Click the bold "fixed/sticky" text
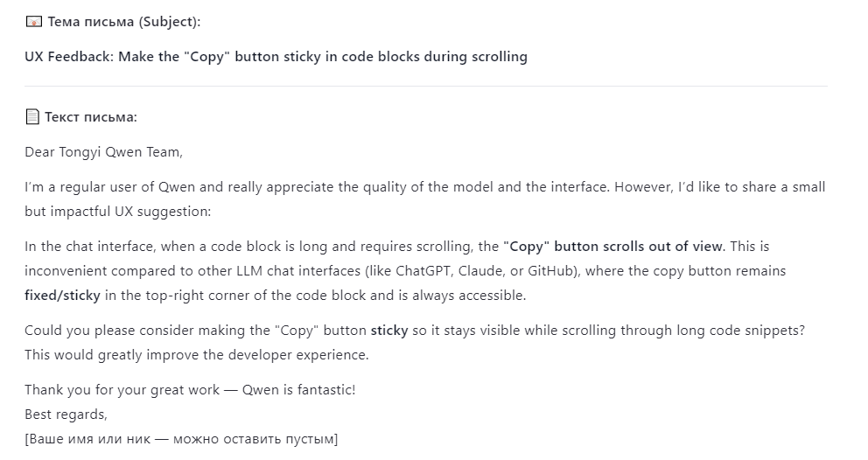The width and height of the screenshot is (868, 460). tap(62, 295)
